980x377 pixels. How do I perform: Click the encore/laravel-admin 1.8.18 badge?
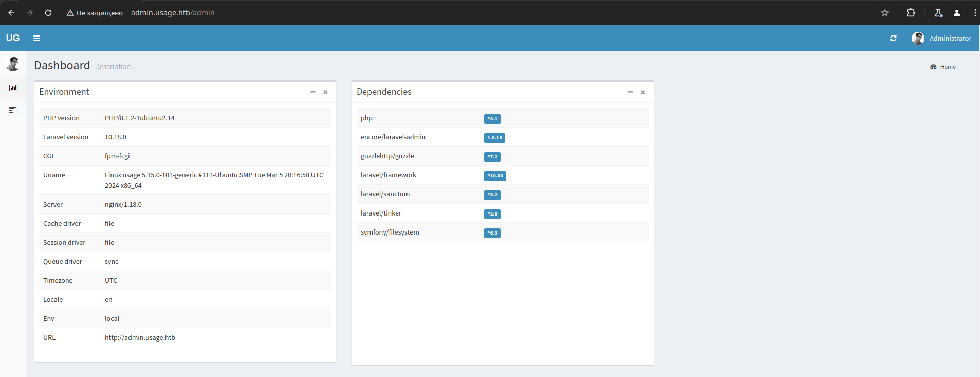pyautogui.click(x=494, y=138)
